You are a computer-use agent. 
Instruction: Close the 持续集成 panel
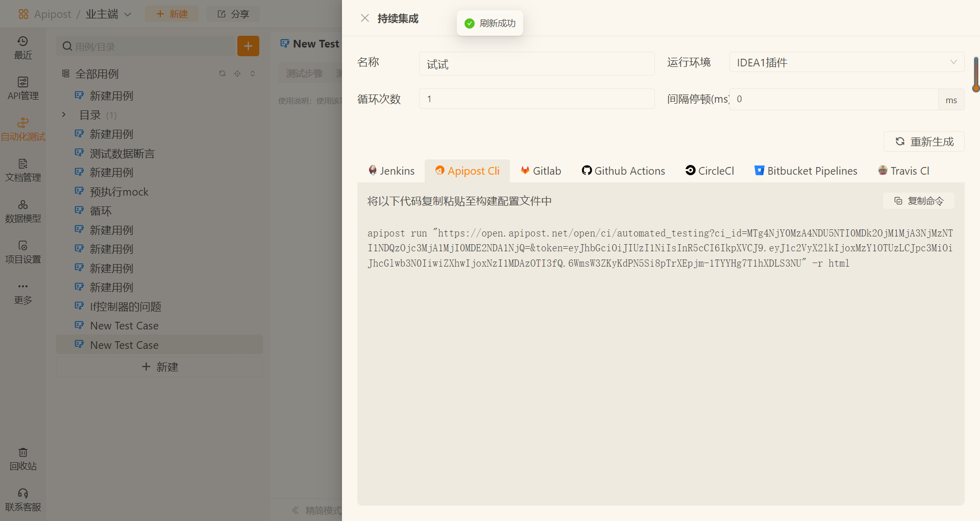click(364, 18)
